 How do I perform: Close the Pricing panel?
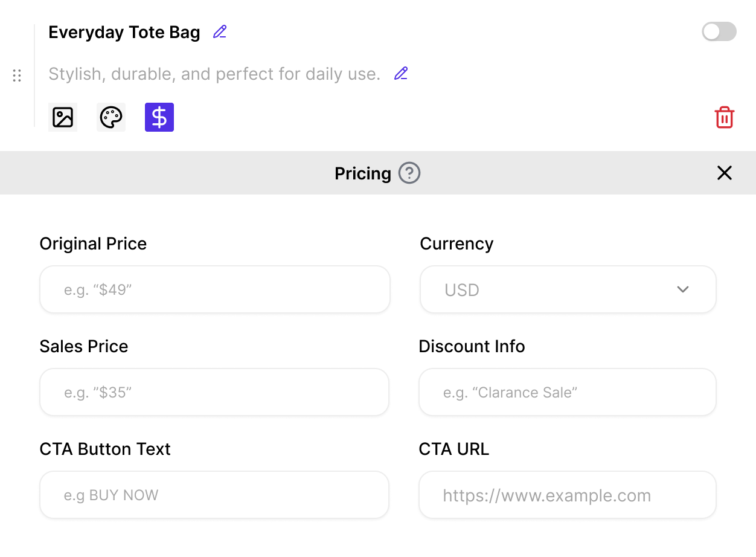click(724, 173)
